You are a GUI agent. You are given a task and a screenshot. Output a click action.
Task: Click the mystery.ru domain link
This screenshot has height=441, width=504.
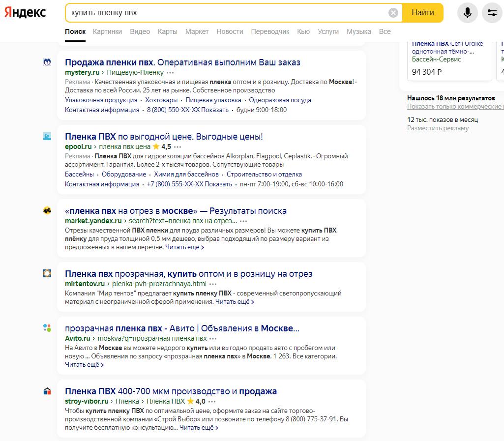coord(82,72)
